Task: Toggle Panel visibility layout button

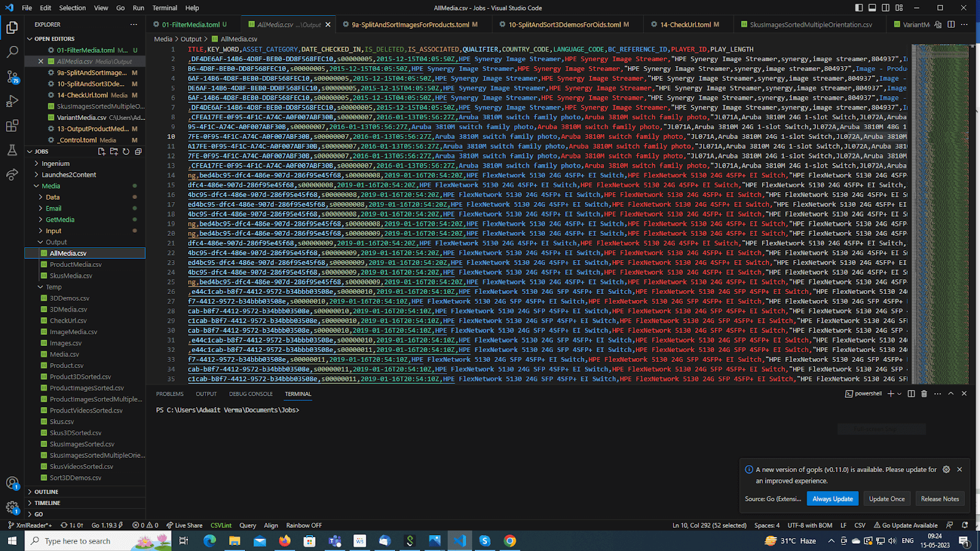Action: coord(872,8)
